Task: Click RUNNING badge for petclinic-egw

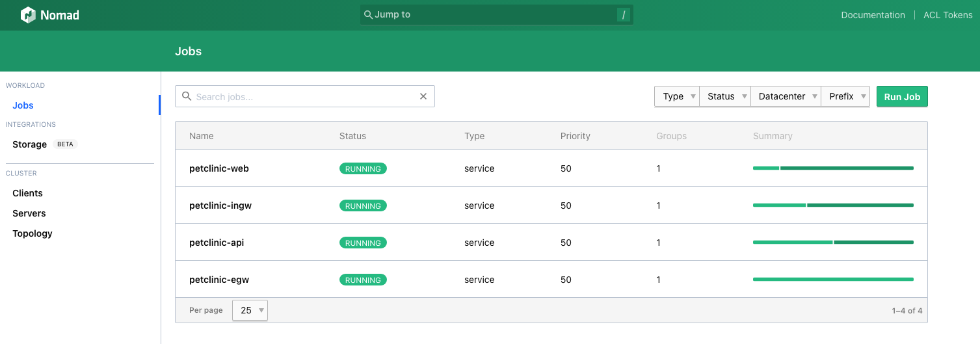Action: (x=363, y=280)
